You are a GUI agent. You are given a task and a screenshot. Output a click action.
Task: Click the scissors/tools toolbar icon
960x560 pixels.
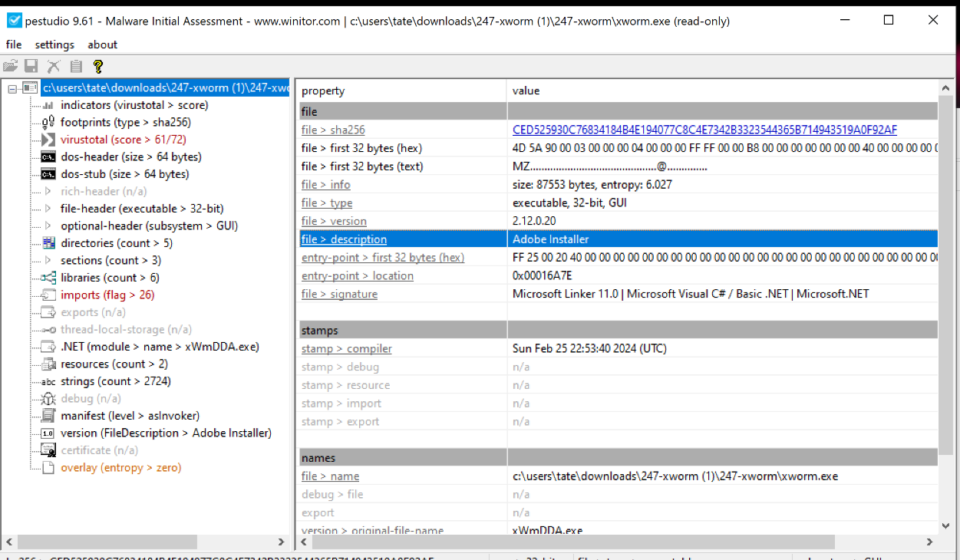click(53, 65)
